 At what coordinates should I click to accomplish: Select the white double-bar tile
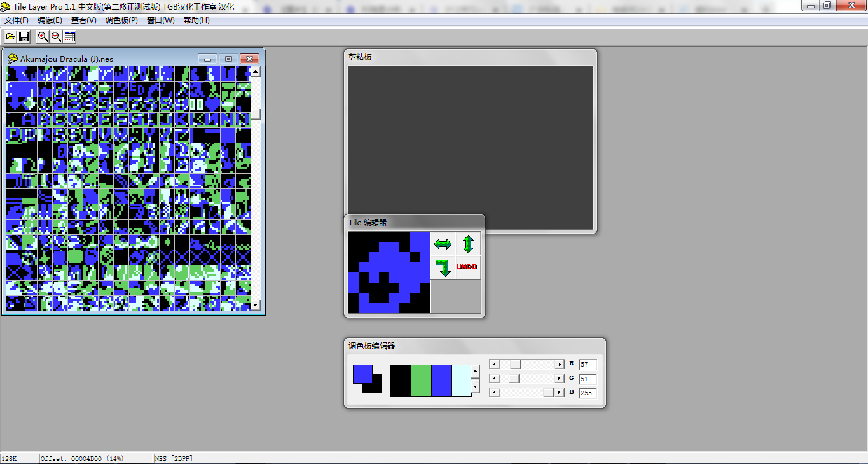pyautogui.click(x=197, y=104)
